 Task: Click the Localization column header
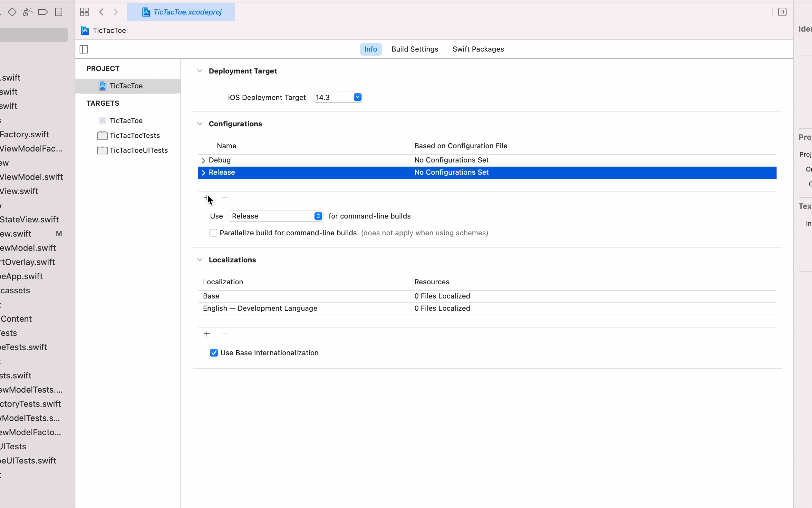pos(223,282)
